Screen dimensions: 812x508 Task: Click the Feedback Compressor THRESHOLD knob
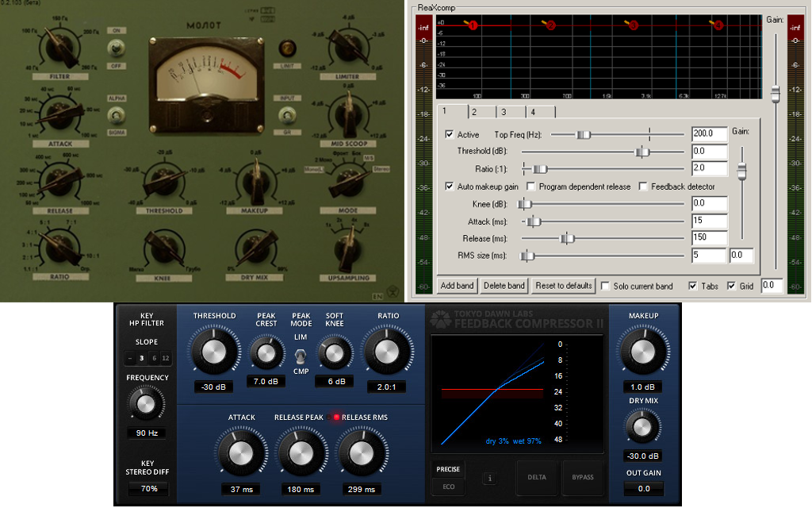(x=213, y=352)
